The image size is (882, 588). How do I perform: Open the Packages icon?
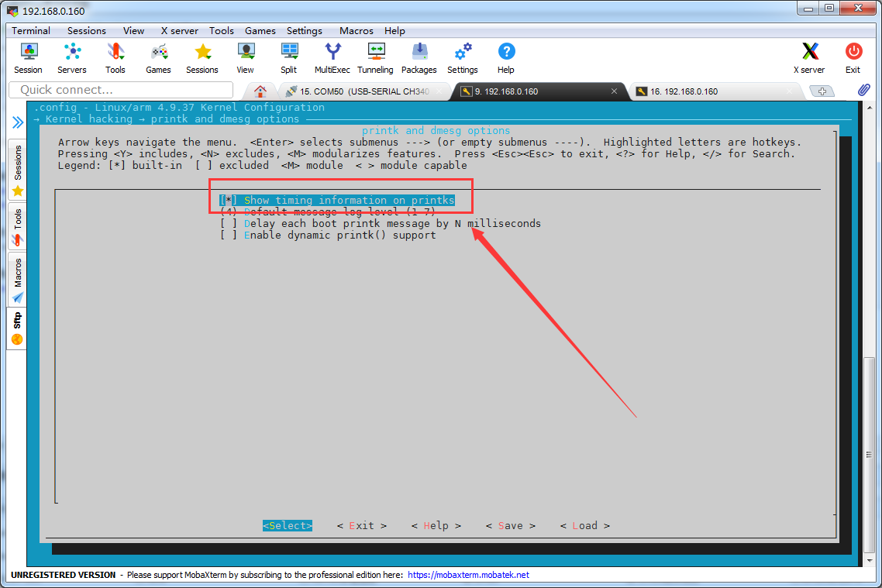coord(419,58)
